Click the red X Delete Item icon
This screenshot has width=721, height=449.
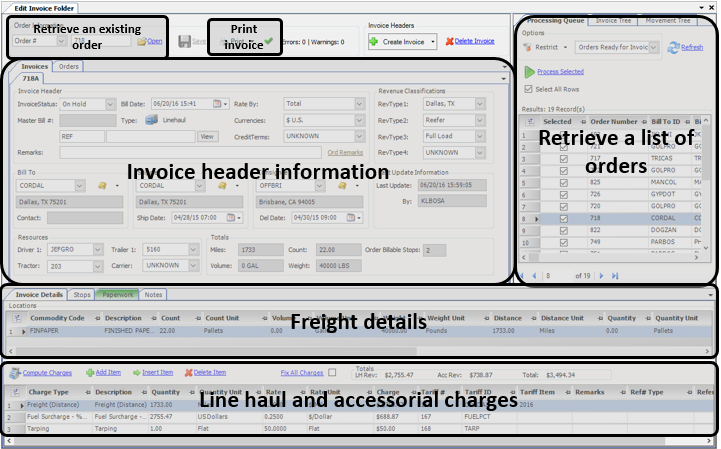(x=189, y=373)
